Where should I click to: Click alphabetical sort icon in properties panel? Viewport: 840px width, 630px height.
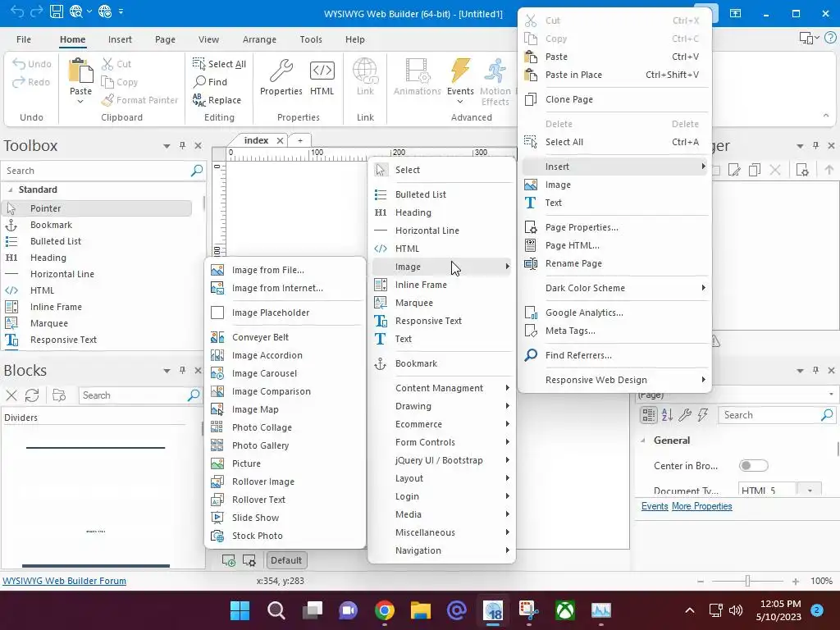[x=667, y=414]
